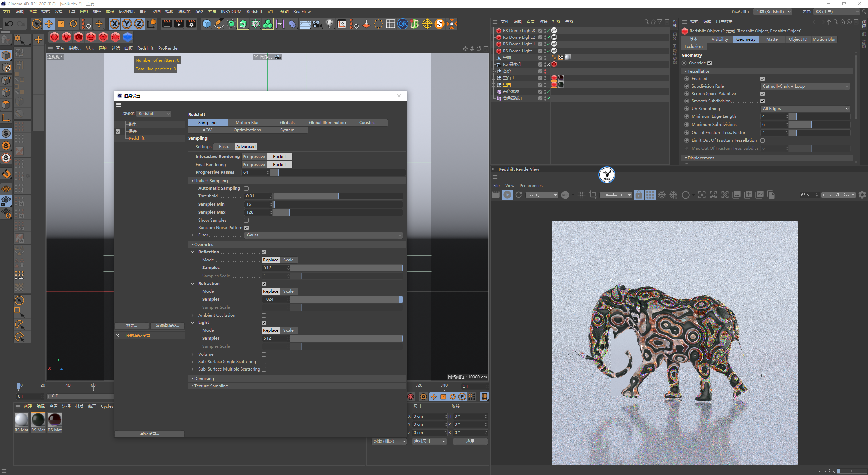
Task: Set Reflection mode to Scale
Action: (x=288, y=260)
